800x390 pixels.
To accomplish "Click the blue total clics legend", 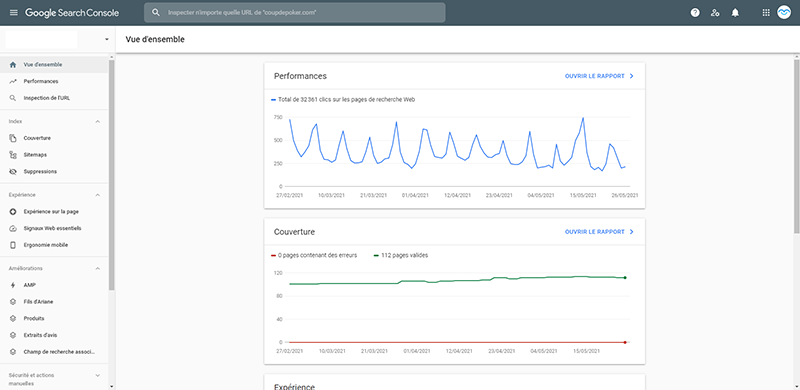I will pos(343,100).
